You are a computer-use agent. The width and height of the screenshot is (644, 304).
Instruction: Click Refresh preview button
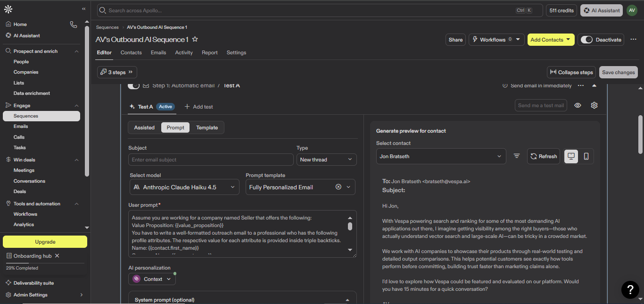[x=544, y=156]
